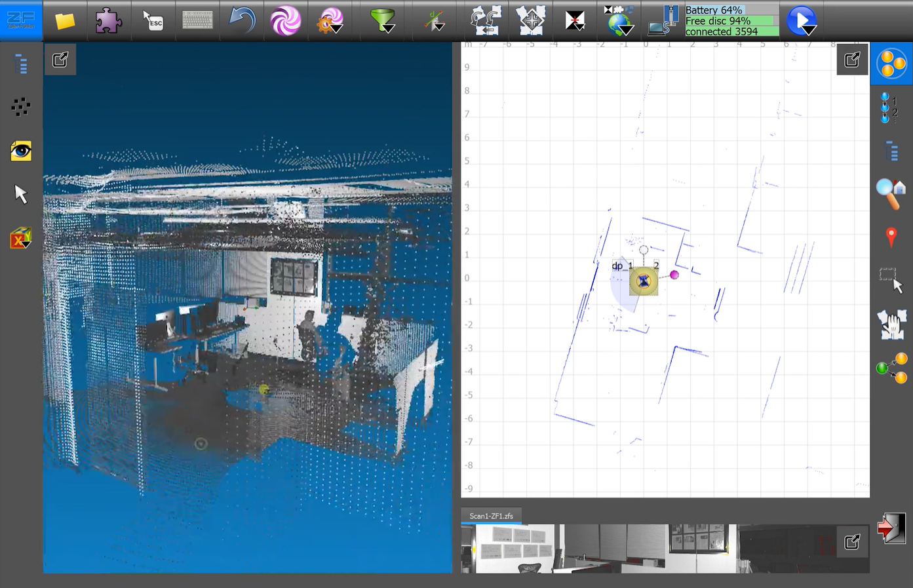913x588 pixels.
Task: Click the yellow scanner position marker on map
Action: click(x=644, y=281)
